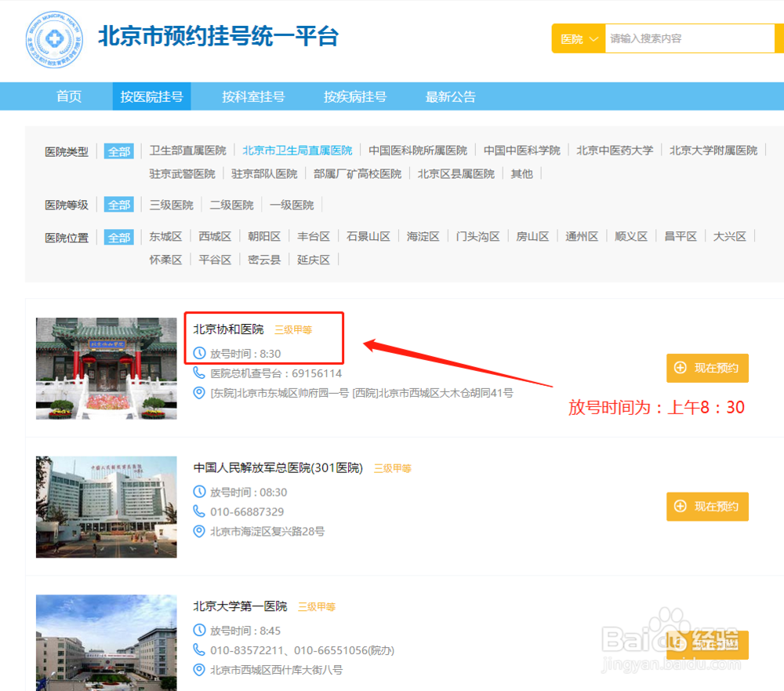Choose 三级医院 level filter
This screenshot has height=691, width=784.
(x=172, y=205)
